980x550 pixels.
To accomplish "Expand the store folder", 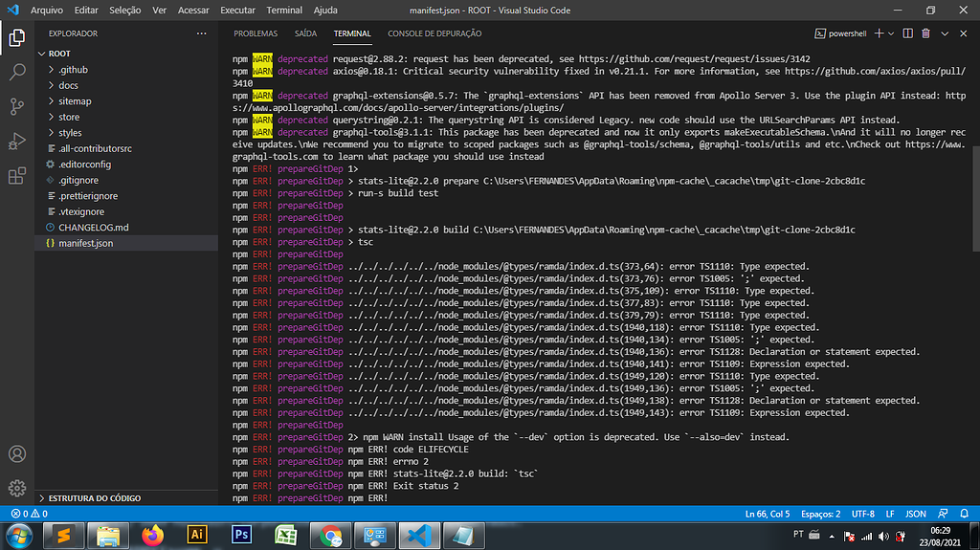I will (126, 117).
